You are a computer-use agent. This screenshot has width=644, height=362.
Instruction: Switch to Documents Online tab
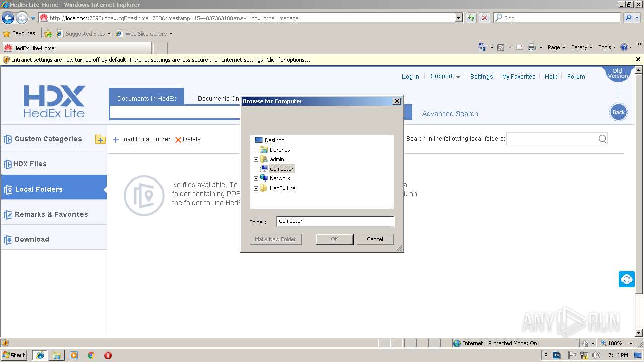(x=218, y=98)
